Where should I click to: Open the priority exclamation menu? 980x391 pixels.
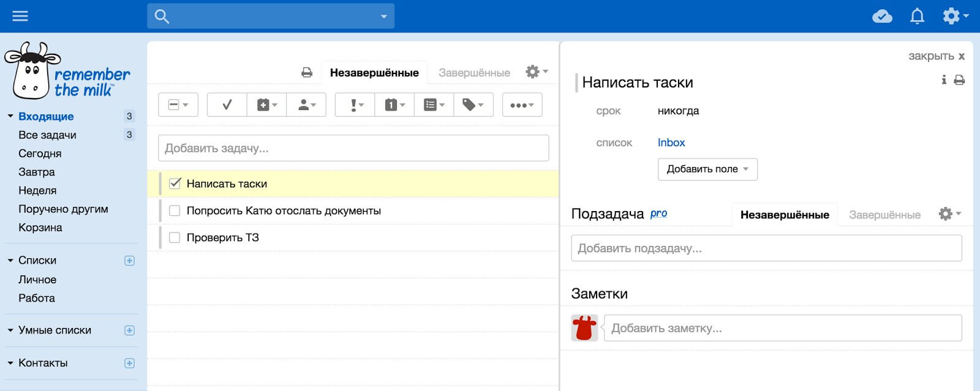(x=355, y=105)
